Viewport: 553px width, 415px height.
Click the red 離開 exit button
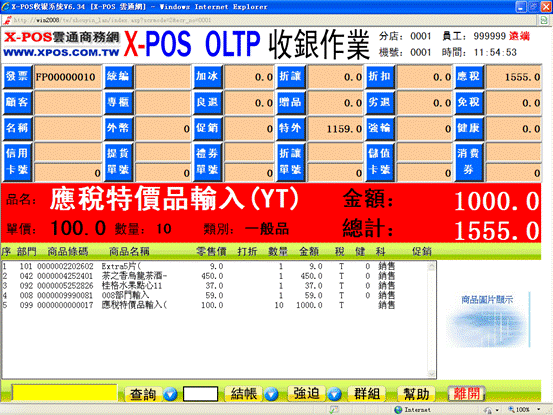[466, 394]
